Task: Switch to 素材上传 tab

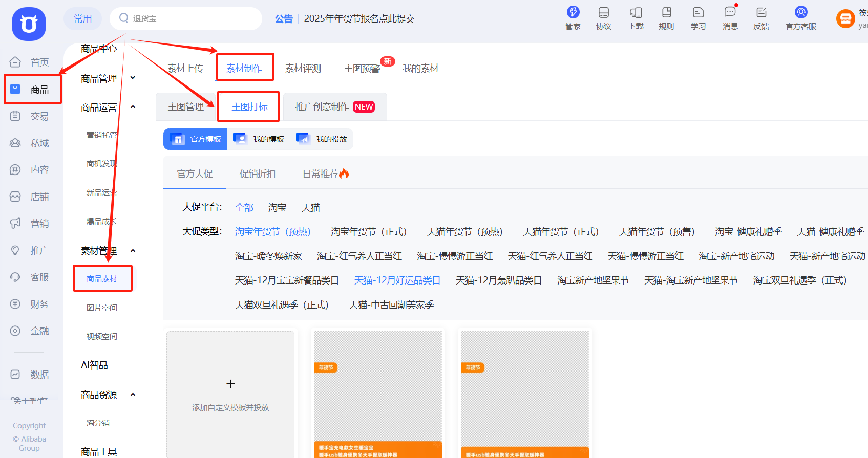Action: 185,69
